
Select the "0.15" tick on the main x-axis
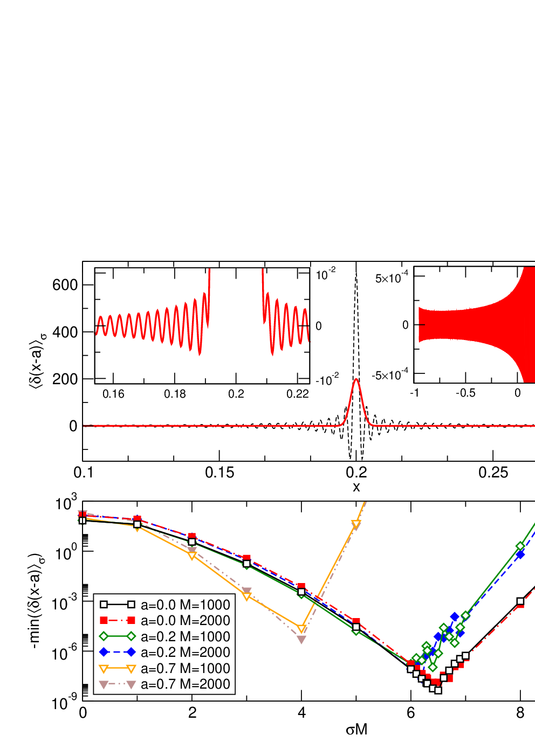click(x=220, y=473)
